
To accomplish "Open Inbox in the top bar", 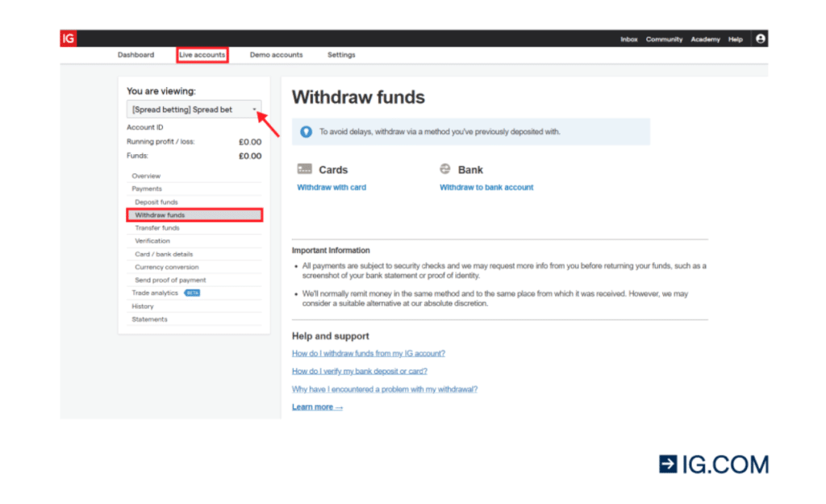I will tap(629, 40).
